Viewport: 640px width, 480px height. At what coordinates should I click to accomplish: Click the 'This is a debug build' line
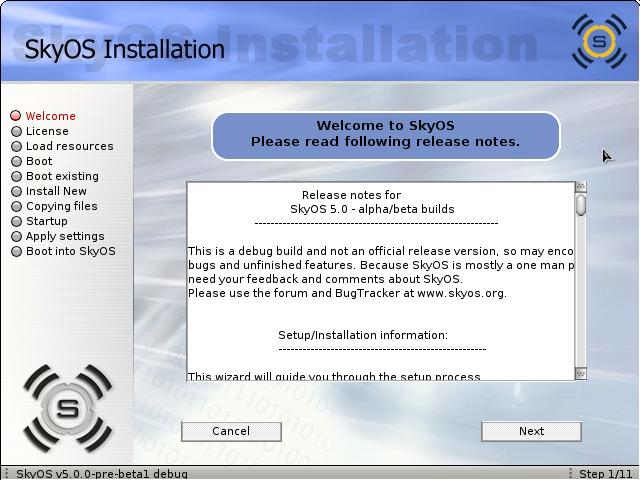click(380, 251)
